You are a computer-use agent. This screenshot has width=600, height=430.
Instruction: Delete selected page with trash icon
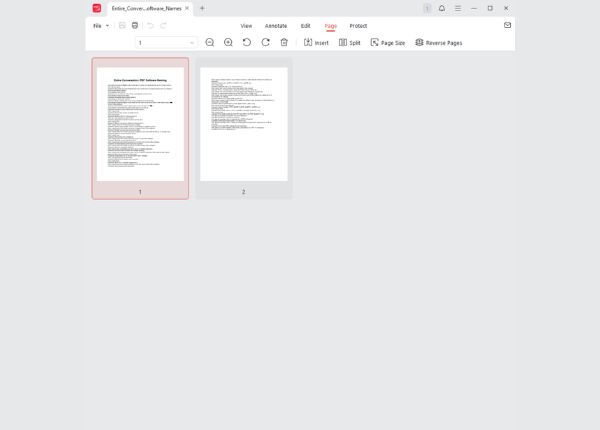click(x=284, y=42)
